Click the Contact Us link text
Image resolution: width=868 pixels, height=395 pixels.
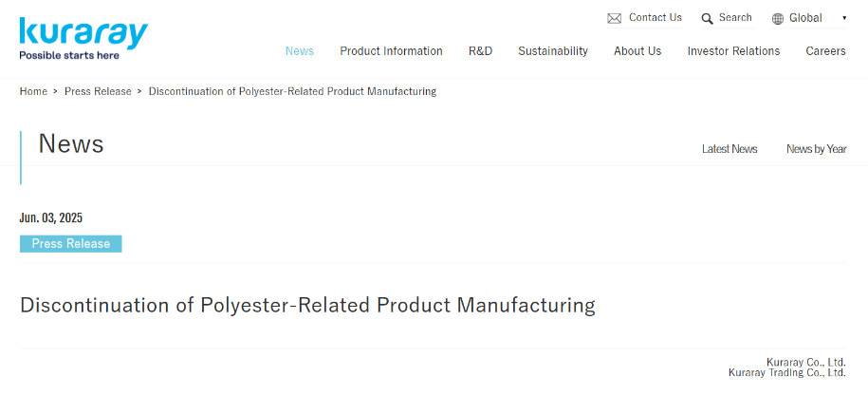[x=656, y=18]
